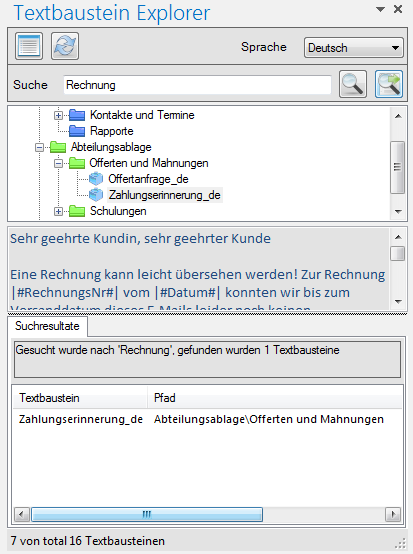Screen dimensions: 413x554
Task: Click the blue Rapporte folder icon
Action: (x=77, y=131)
